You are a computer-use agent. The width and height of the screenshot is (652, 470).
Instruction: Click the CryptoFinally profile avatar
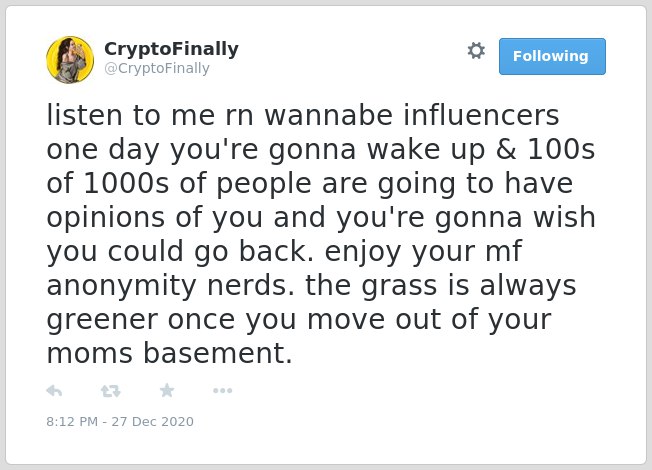pyautogui.click(x=70, y=60)
